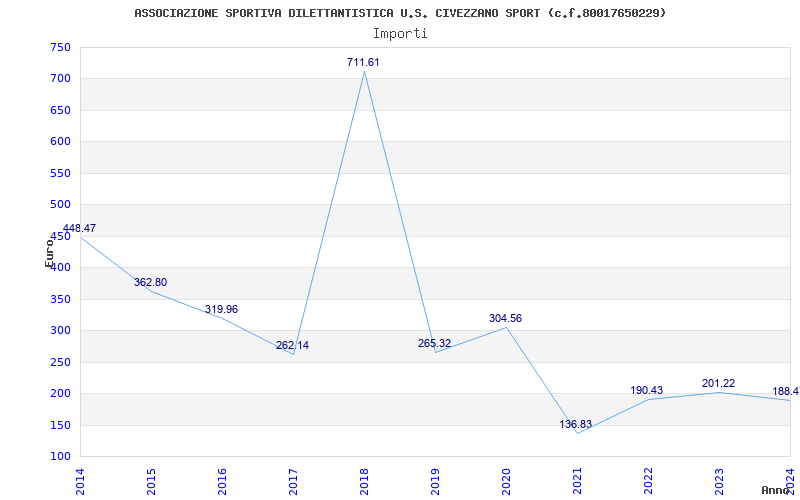800x500 pixels.
Task: Click the x-axis year 2015
Action: (x=151, y=482)
